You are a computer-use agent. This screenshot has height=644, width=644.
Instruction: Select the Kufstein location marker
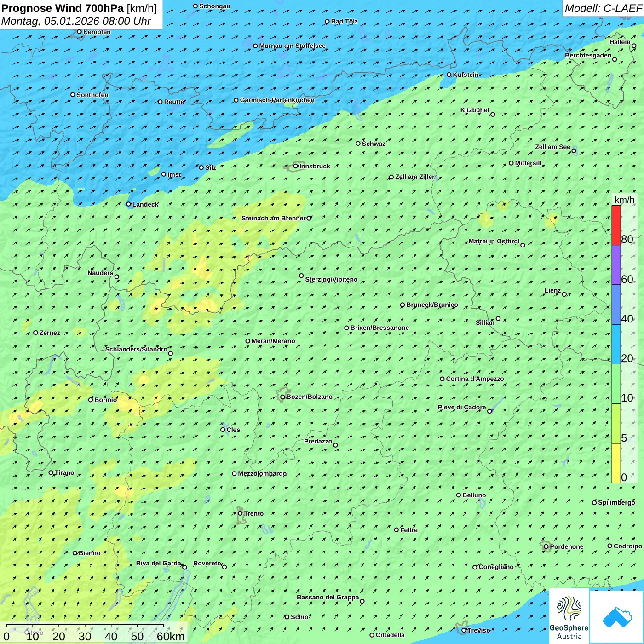coord(449,75)
